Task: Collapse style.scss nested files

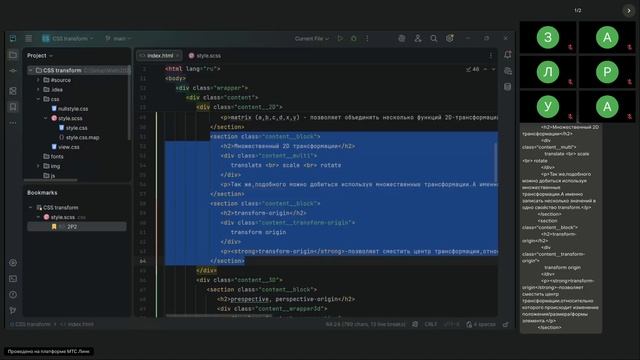Action: pos(46,118)
